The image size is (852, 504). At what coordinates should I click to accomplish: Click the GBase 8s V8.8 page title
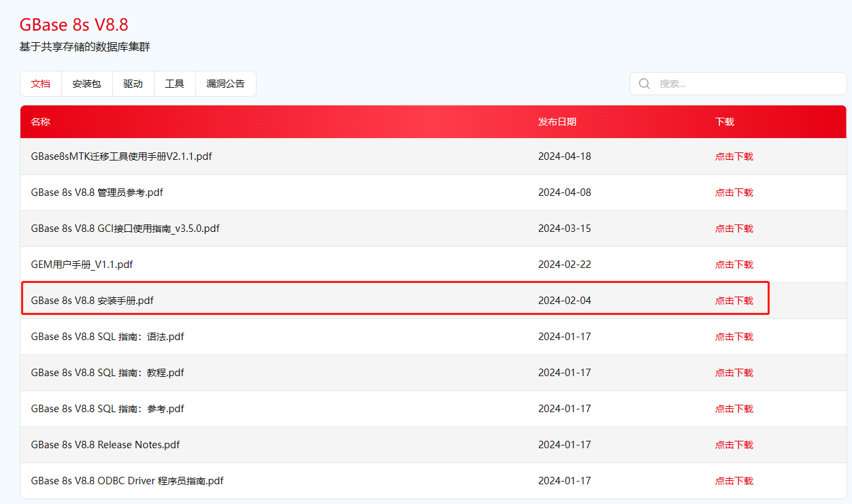tap(73, 25)
